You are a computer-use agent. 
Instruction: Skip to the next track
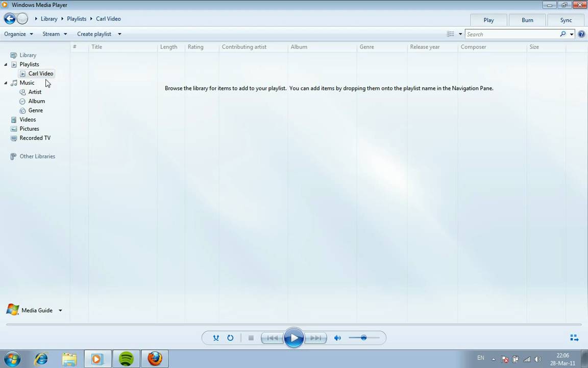point(315,338)
